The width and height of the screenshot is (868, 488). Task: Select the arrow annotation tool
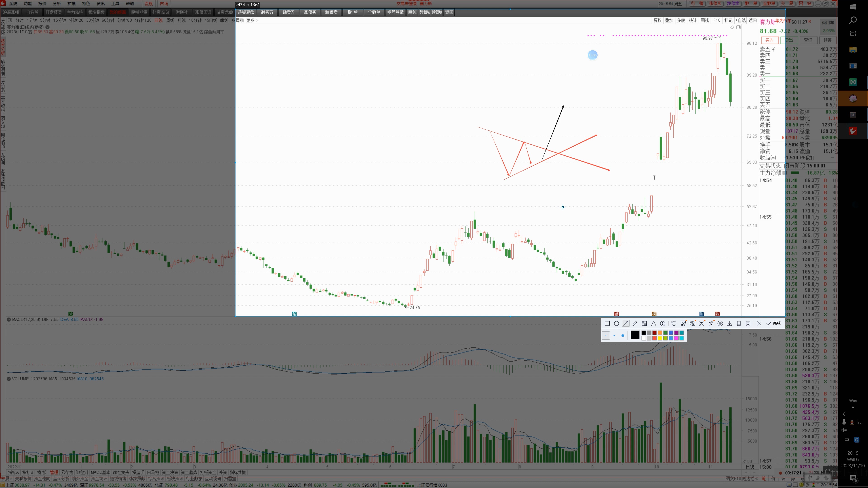pyautogui.click(x=626, y=323)
